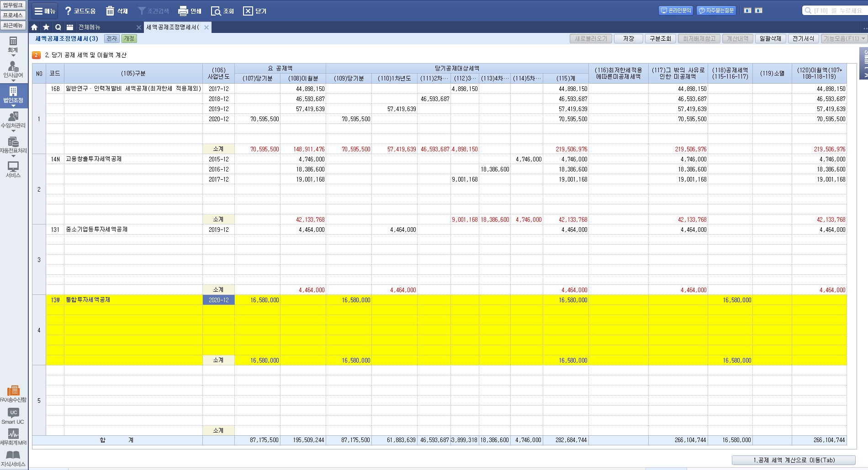Viewport: 868px width, 470px height.
Task: Click the home icon in the tab bar
Action: tap(34, 27)
